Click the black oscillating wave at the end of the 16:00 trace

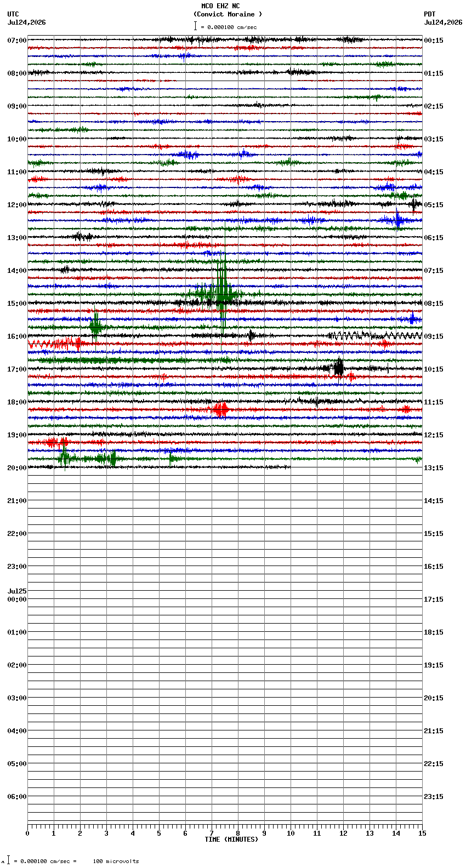click(x=376, y=335)
